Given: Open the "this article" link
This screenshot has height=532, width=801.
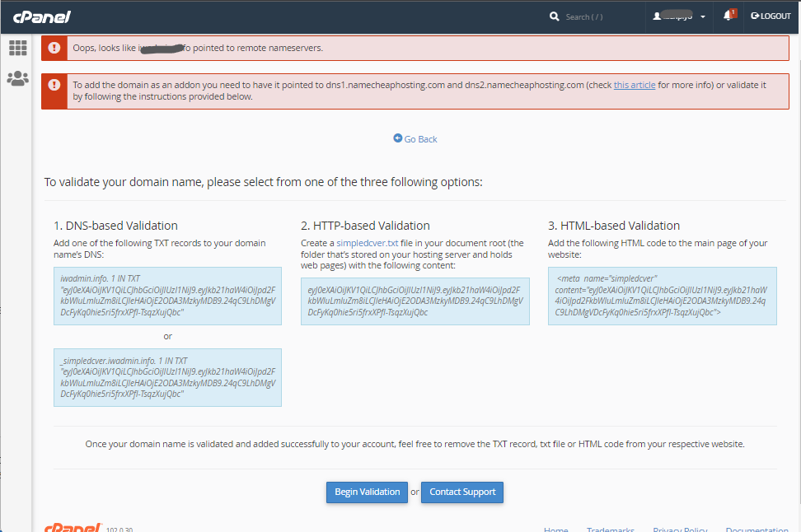Looking at the screenshot, I should point(635,85).
